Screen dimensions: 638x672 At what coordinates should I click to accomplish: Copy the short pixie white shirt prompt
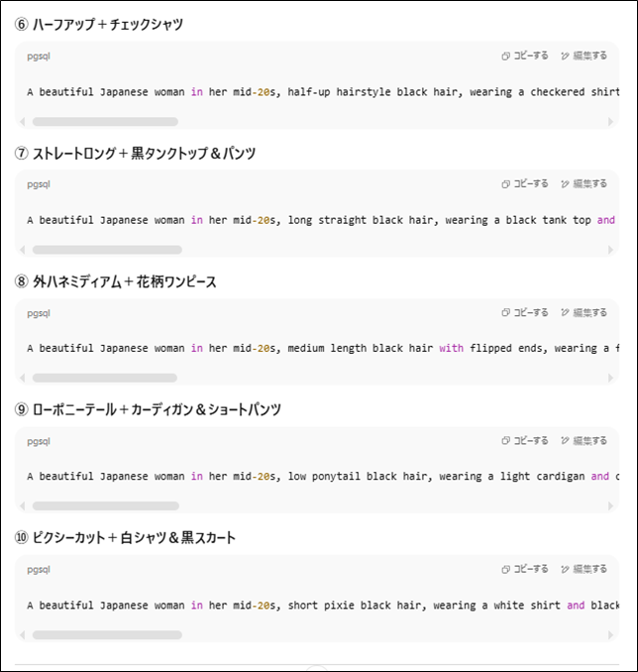[x=525, y=569]
